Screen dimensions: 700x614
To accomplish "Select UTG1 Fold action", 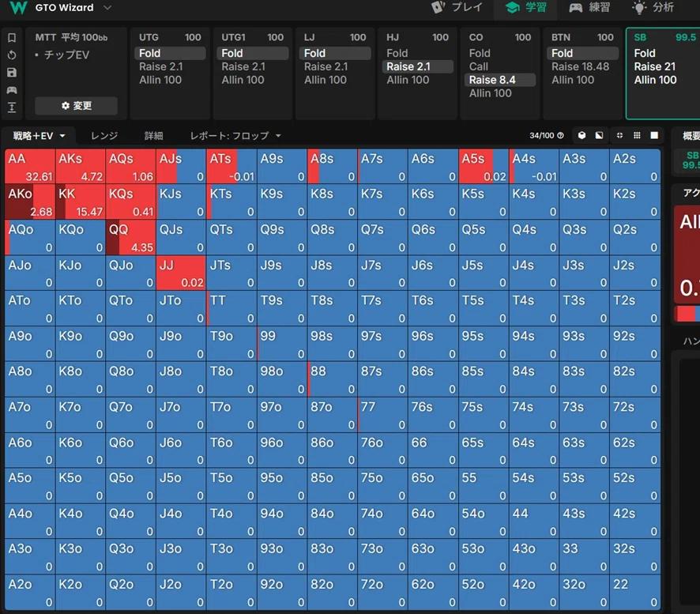I will [253, 53].
